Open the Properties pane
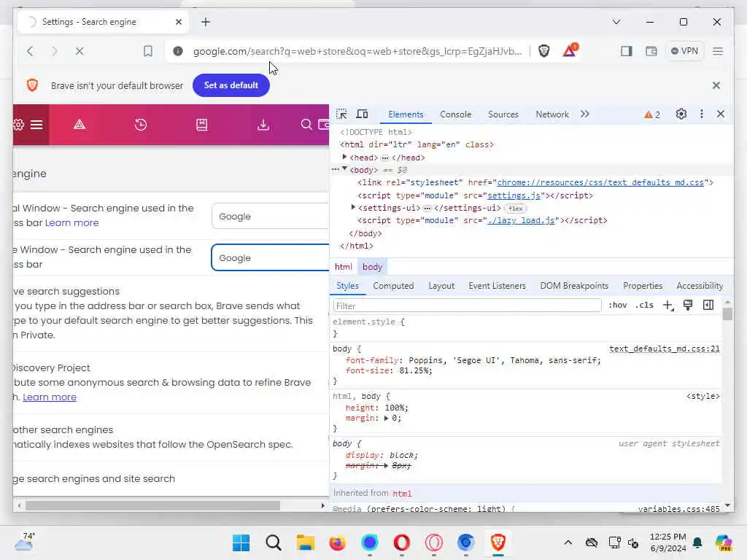 [x=643, y=286]
